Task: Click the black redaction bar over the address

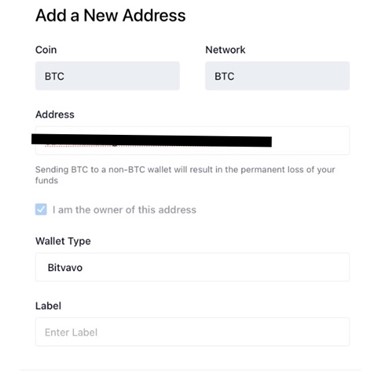Action: [x=152, y=140]
